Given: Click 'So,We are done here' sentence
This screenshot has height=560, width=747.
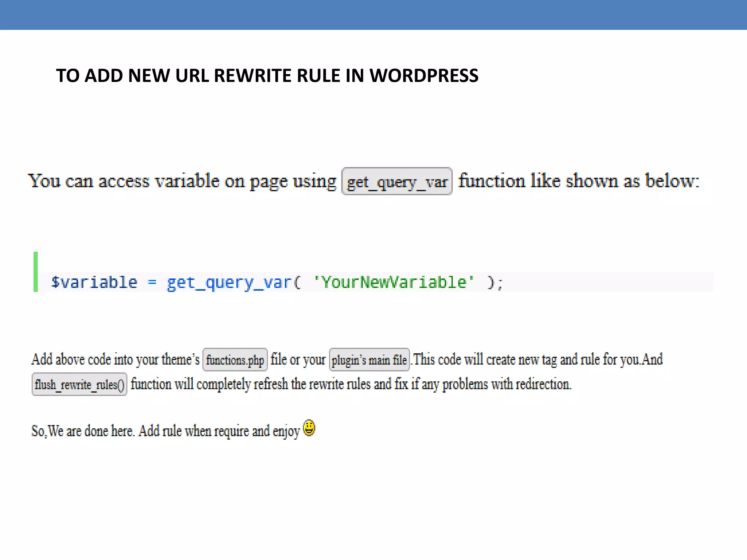Looking at the screenshot, I should pos(166,431).
